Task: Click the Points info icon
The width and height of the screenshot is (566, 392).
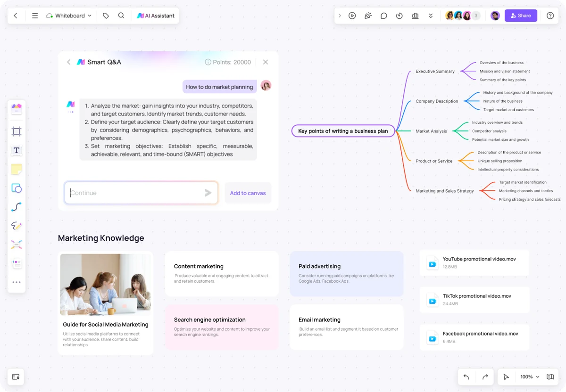Action: (x=208, y=62)
